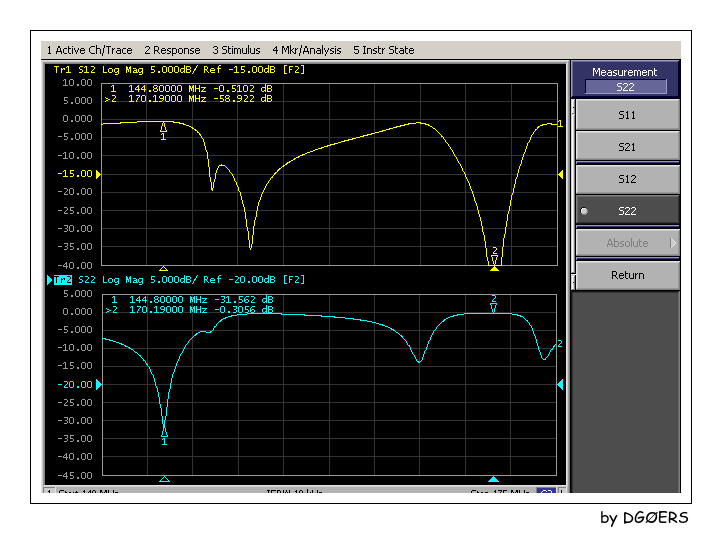Select the S12 measurement softkey
722x534 pixels.
[627, 179]
